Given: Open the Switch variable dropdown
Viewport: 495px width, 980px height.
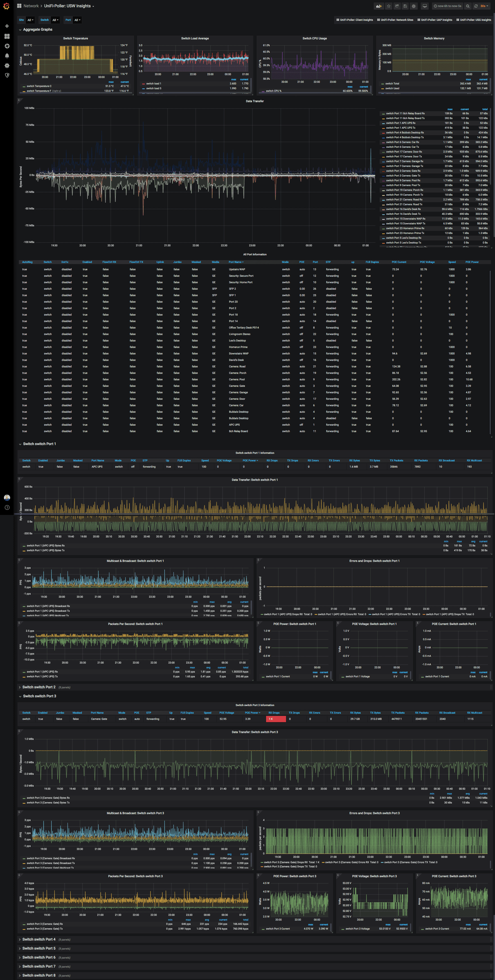Looking at the screenshot, I should [55, 20].
